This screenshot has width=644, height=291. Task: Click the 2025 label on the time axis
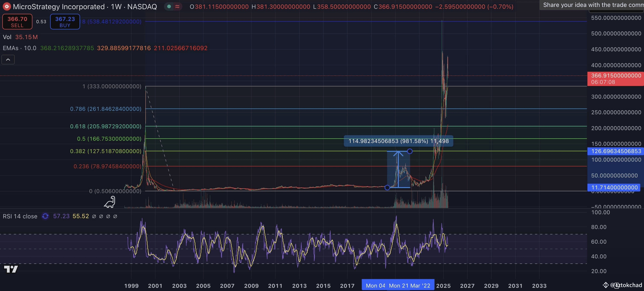pyautogui.click(x=443, y=286)
